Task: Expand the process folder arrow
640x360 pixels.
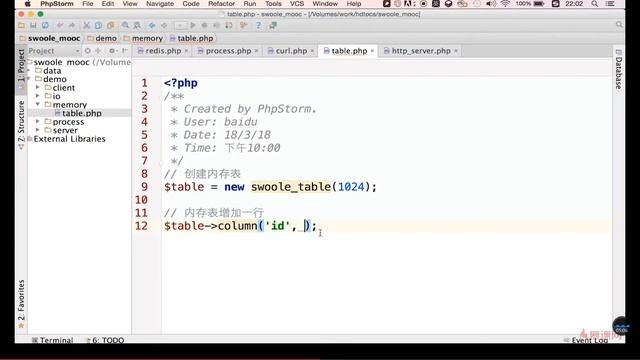Action: (38, 122)
